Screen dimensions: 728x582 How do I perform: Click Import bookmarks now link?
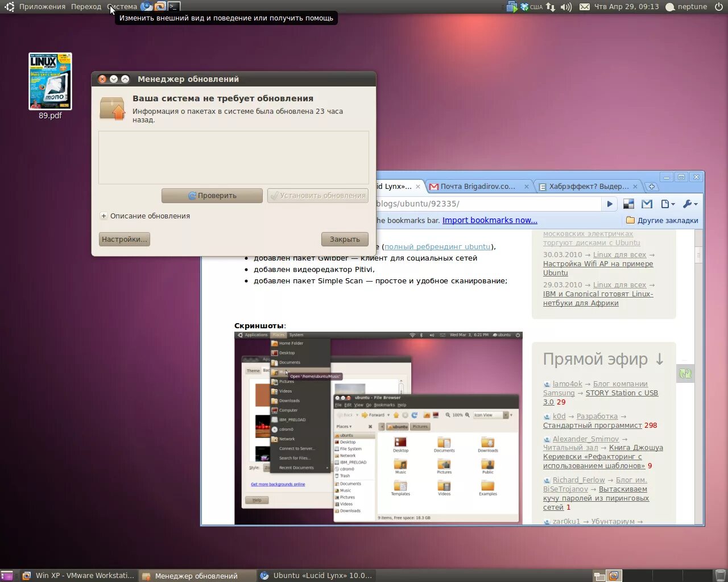point(490,221)
